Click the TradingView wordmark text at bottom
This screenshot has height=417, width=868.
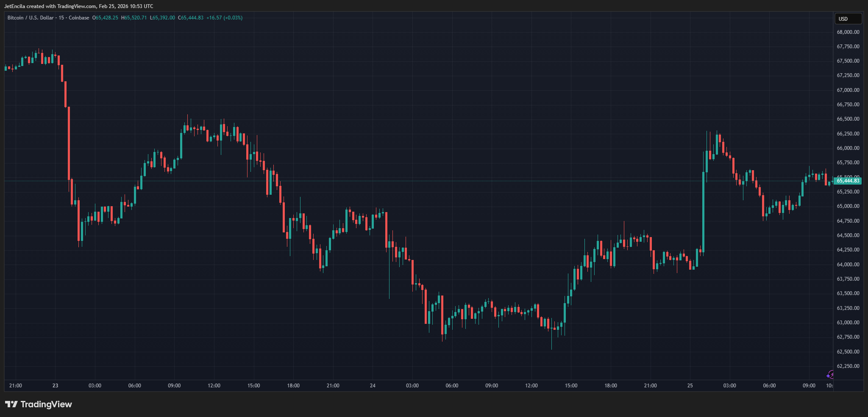(46, 404)
